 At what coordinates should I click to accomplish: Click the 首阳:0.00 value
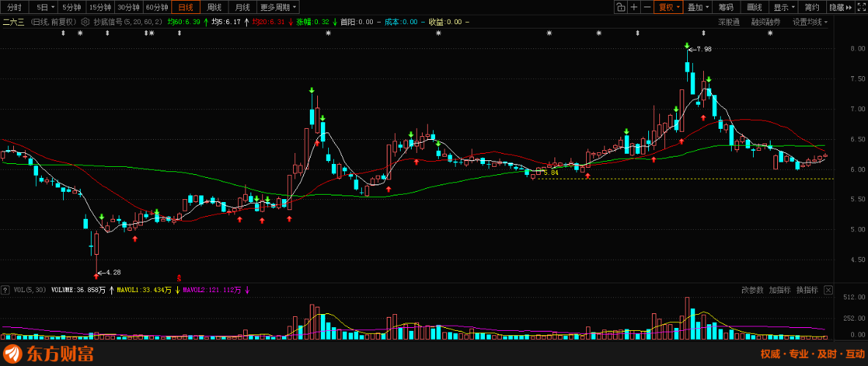[x=357, y=22]
